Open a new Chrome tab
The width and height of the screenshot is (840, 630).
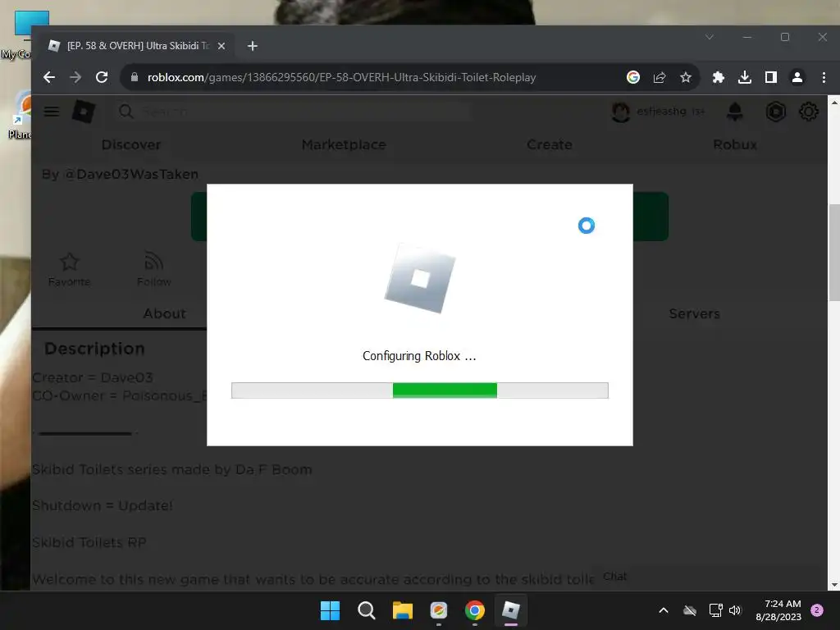(253, 46)
